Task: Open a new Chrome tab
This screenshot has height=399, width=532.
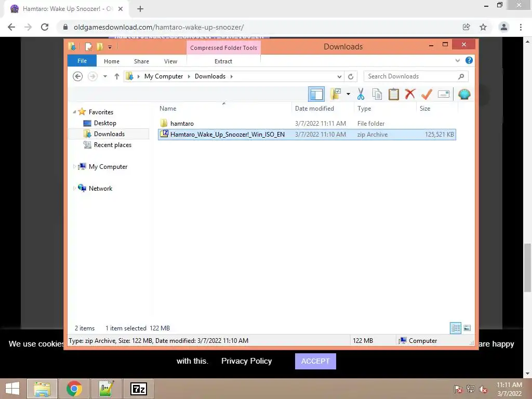Action: tap(140, 9)
